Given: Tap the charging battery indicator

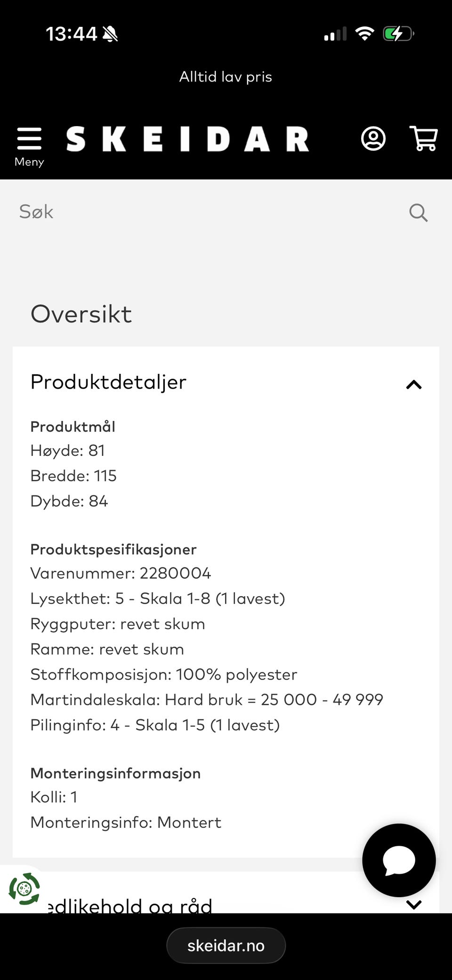Looking at the screenshot, I should [x=398, y=34].
